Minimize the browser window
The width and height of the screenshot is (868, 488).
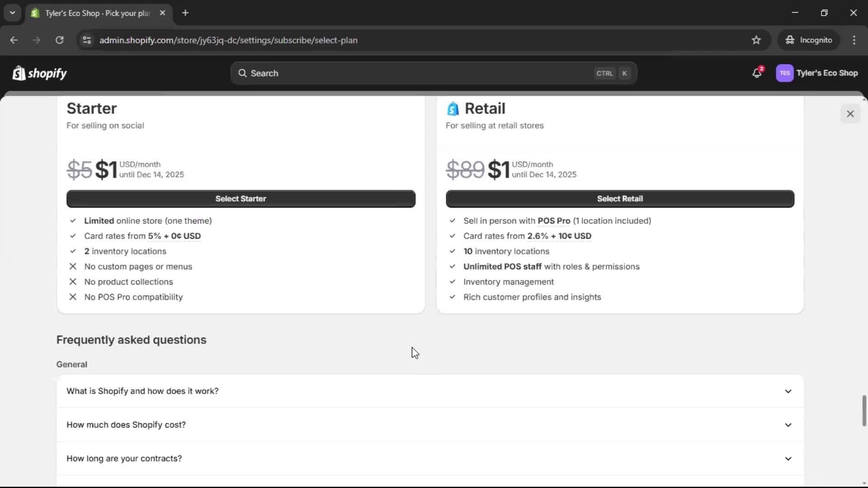pyautogui.click(x=795, y=13)
